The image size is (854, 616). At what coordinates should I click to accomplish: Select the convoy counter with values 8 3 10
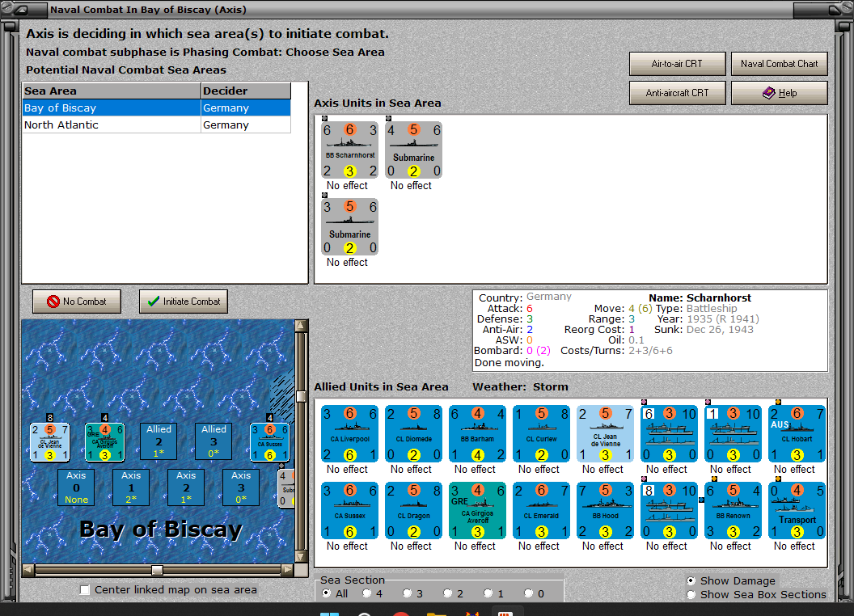[x=669, y=511]
